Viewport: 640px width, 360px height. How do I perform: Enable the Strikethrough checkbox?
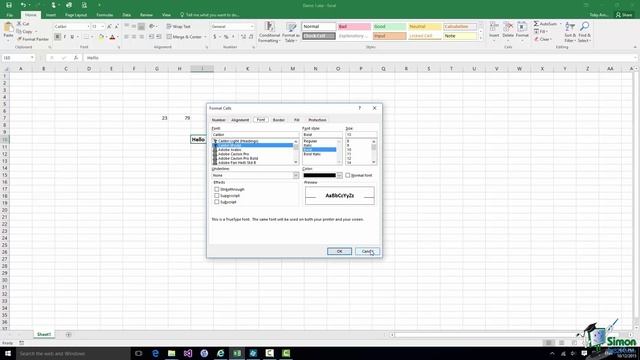217,189
